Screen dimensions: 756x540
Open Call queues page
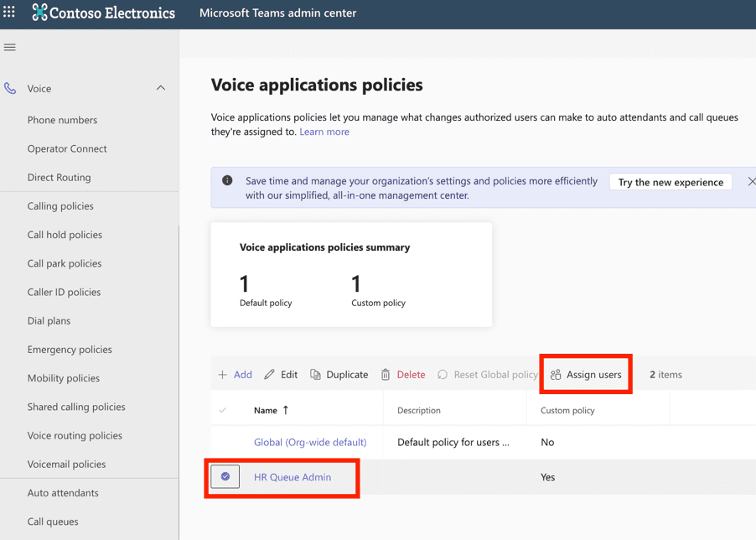pyautogui.click(x=53, y=522)
